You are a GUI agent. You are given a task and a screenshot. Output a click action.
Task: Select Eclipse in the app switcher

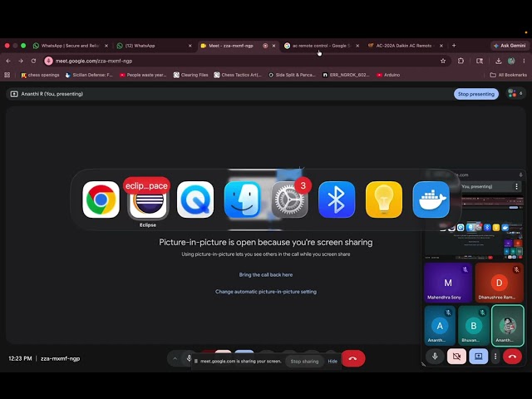(148, 201)
